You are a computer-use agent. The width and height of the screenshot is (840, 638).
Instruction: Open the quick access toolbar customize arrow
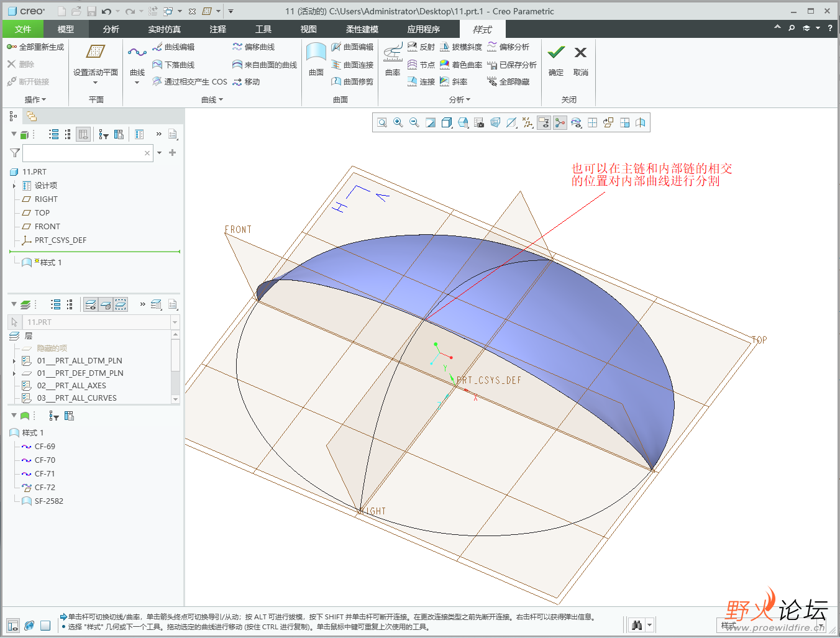(x=231, y=11)
